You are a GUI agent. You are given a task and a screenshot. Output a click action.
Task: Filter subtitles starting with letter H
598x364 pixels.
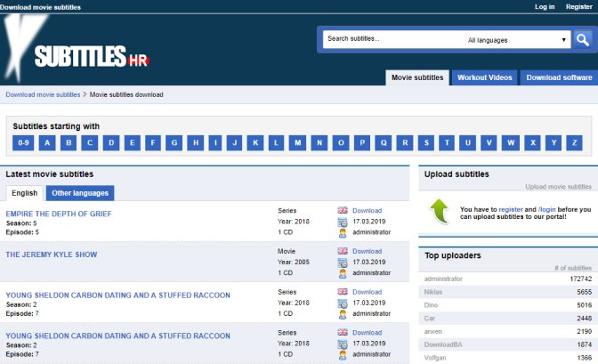(x=195, y=142)
